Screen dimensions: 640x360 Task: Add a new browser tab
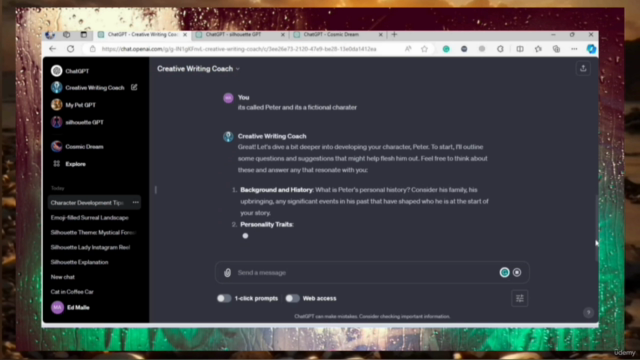[394, 35]
